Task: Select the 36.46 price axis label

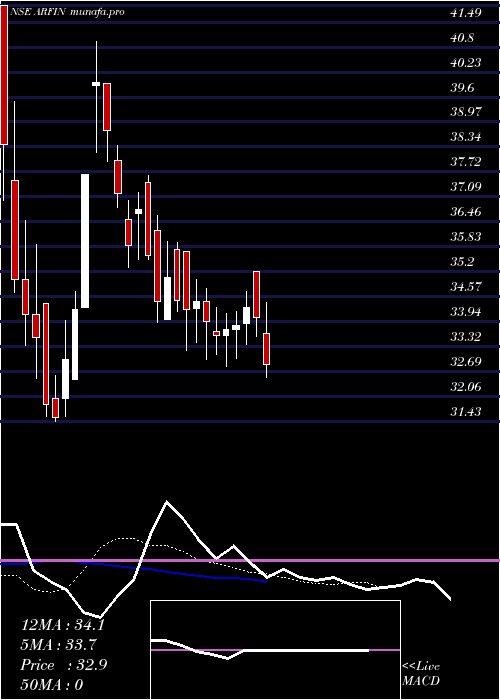Action: click(466, 212)
